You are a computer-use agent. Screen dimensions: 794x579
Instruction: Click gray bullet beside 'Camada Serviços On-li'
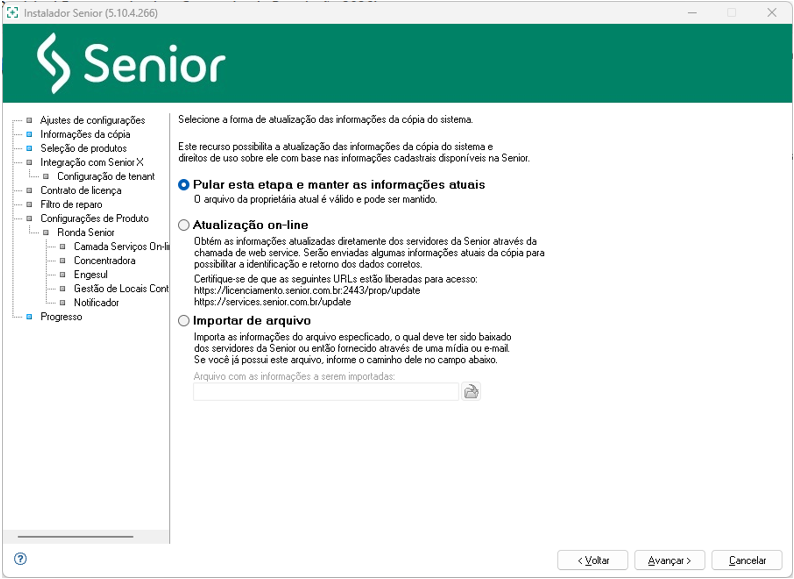[63, 247]
